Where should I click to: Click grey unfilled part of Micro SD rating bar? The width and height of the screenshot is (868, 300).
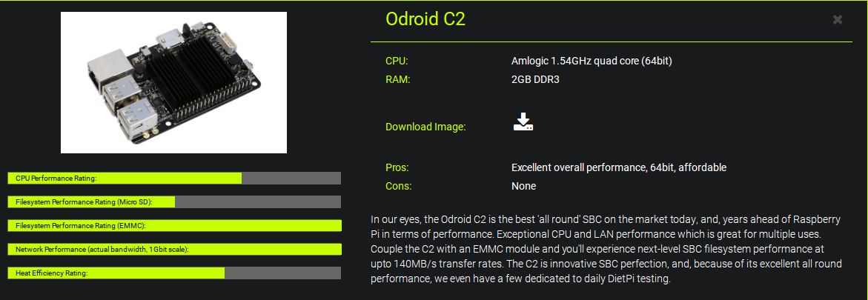coord(257,201)
